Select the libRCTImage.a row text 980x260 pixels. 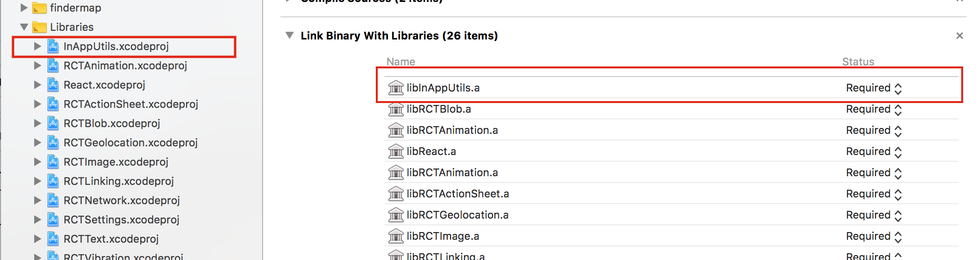[x=442, y=236]
